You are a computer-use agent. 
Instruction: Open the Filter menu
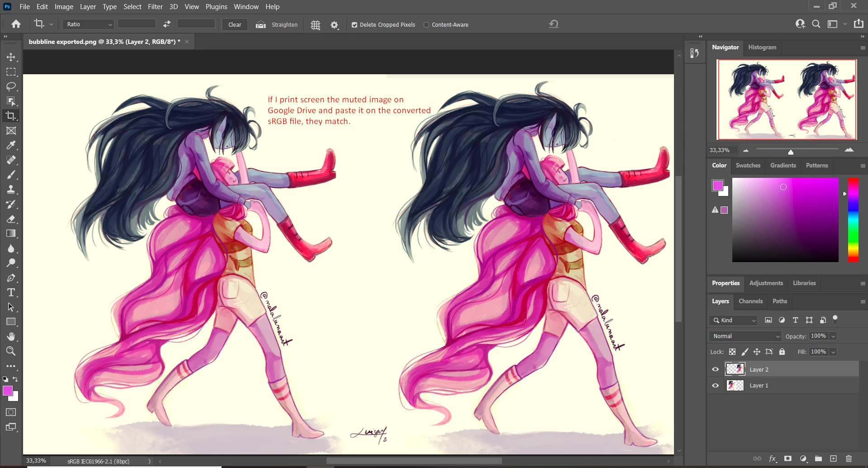click(155, 7)
